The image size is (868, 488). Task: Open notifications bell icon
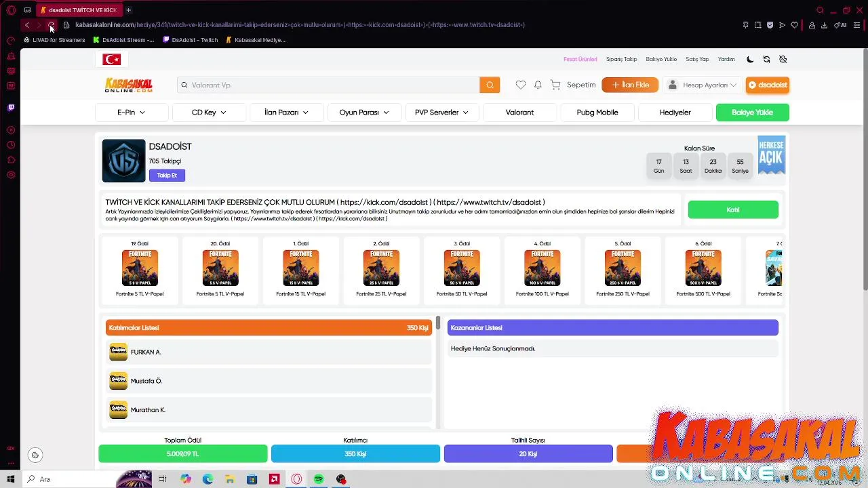pos(538,85)
